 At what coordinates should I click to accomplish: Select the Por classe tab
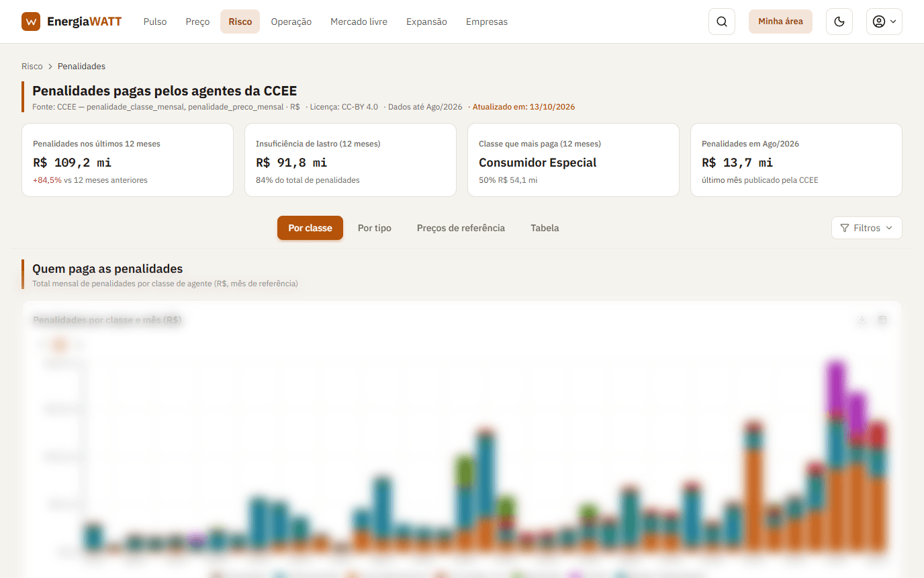[310, 228]
